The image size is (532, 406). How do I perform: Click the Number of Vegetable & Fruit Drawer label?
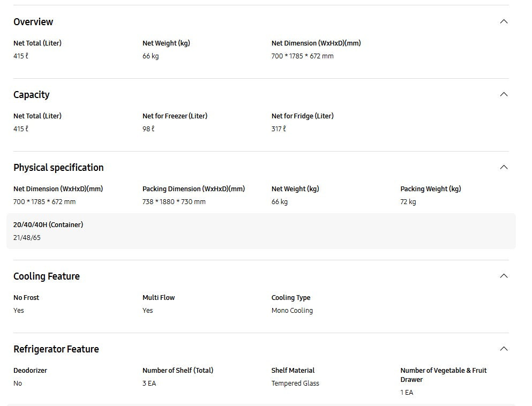point(443,375)
